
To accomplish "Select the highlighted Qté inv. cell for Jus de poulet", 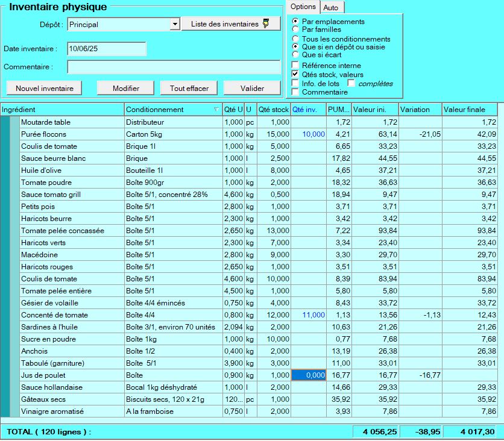I will click(308, 375).
